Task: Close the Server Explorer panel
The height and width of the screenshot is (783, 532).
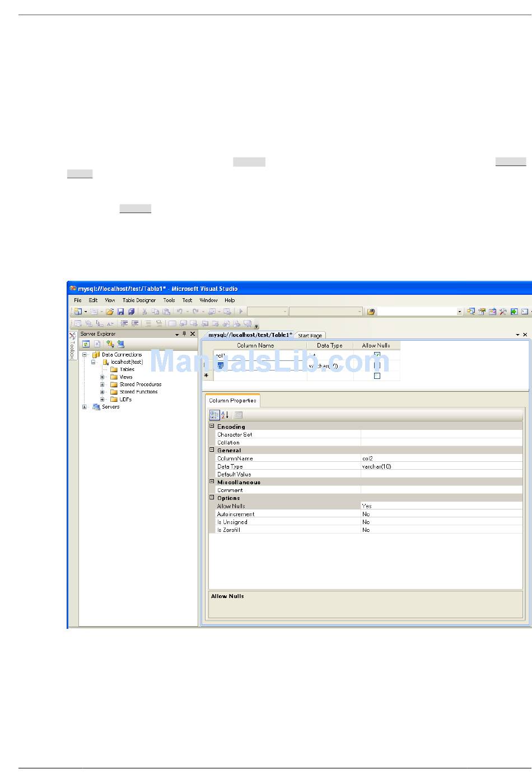Action: 193,334
